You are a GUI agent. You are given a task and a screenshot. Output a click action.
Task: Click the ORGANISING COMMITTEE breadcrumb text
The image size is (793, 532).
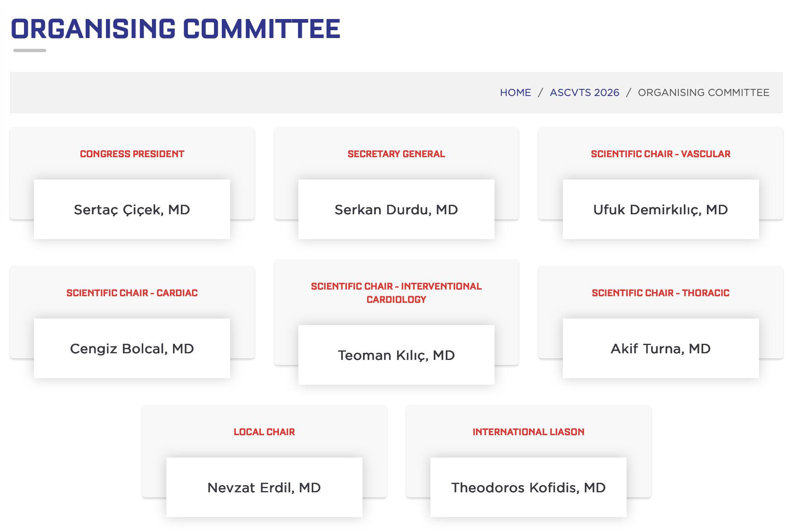(x=703, y=93)
